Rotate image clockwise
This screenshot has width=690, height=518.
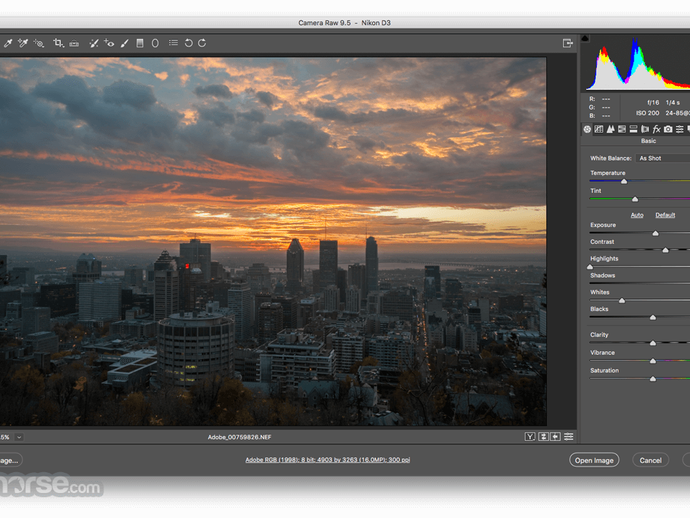[x=202, y=43]
